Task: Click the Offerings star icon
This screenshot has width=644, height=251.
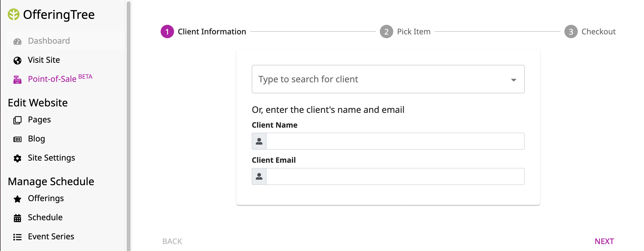Action: click(x=17, y=199)
